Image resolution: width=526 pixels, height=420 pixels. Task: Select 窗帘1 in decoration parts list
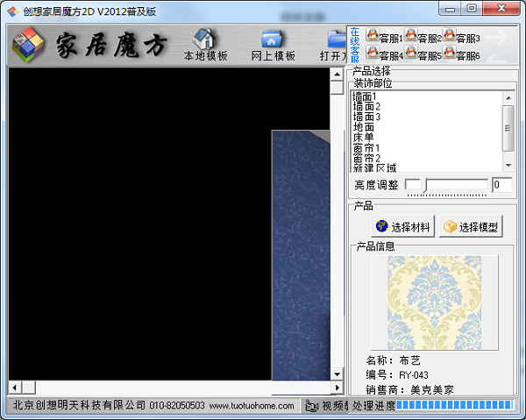(x=366, y=147)
